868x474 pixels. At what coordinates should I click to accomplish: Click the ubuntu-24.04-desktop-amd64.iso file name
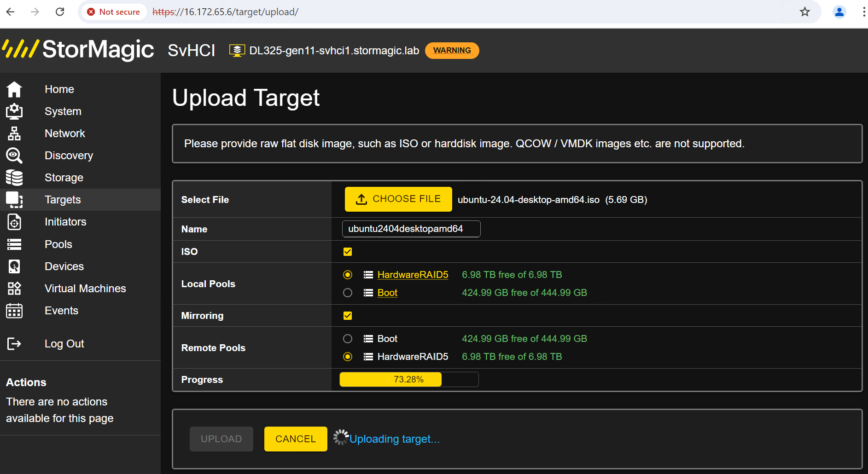click(x=528, y=200)
